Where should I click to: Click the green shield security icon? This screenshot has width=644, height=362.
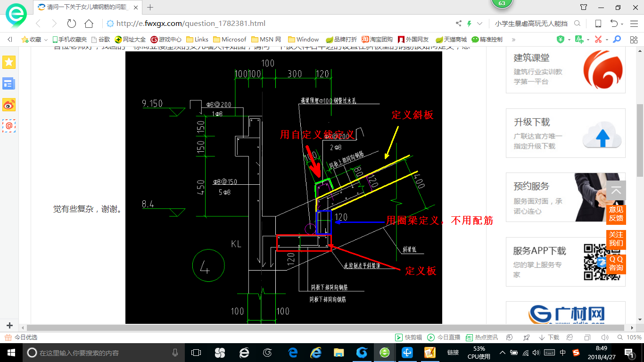(561, 40)
